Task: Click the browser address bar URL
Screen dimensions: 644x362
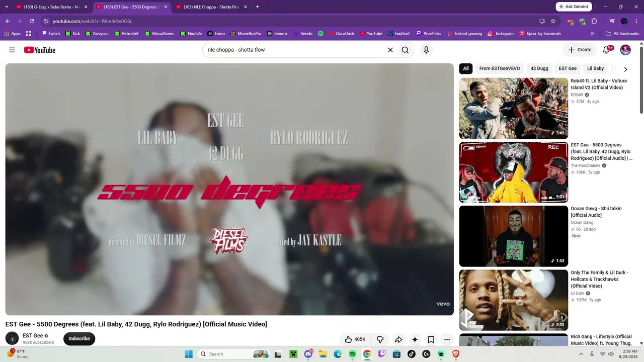Action: click(x=93, y=21)
